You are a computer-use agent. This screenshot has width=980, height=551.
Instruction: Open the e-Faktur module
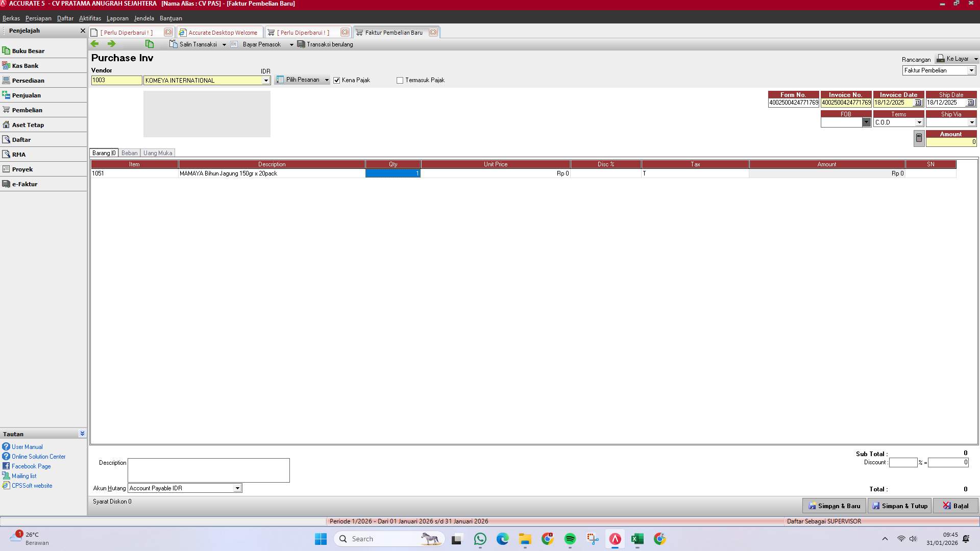26,184
